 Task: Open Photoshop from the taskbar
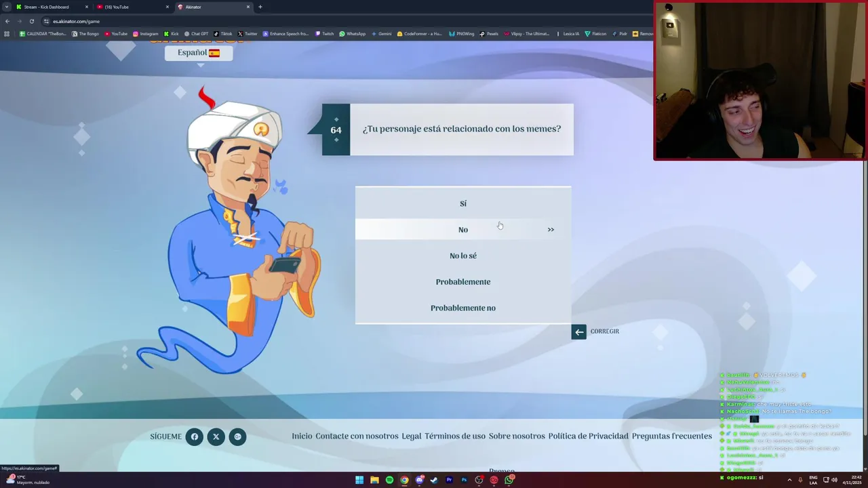(x=464, y=480)
